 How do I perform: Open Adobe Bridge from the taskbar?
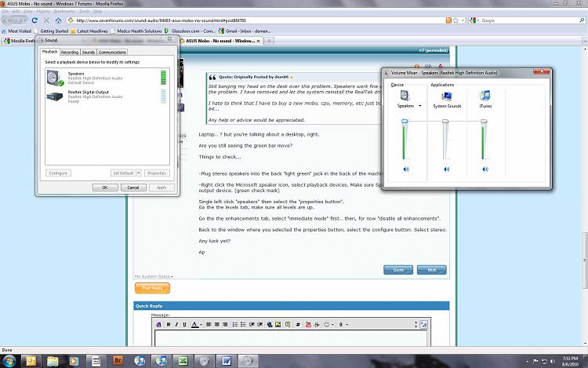(x=118, y=360)
